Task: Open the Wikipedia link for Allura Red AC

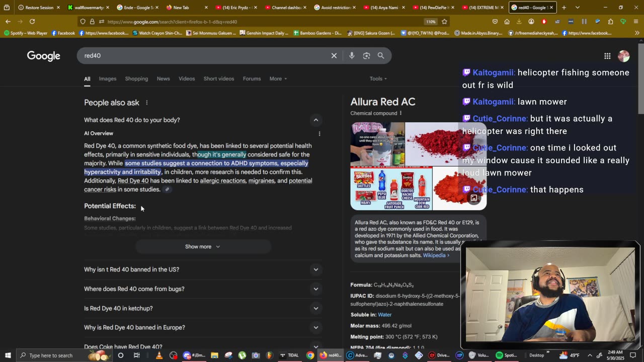Action: (436, 255)
